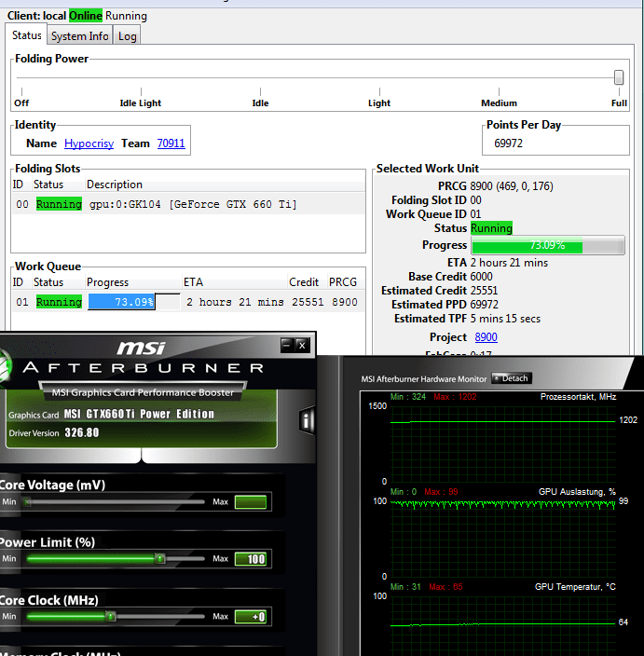Viewport: 644px width, 656px height.
Task: Click the PRCG column header in Work Queue
Action: pyautogui.click(x=343, y=282)
